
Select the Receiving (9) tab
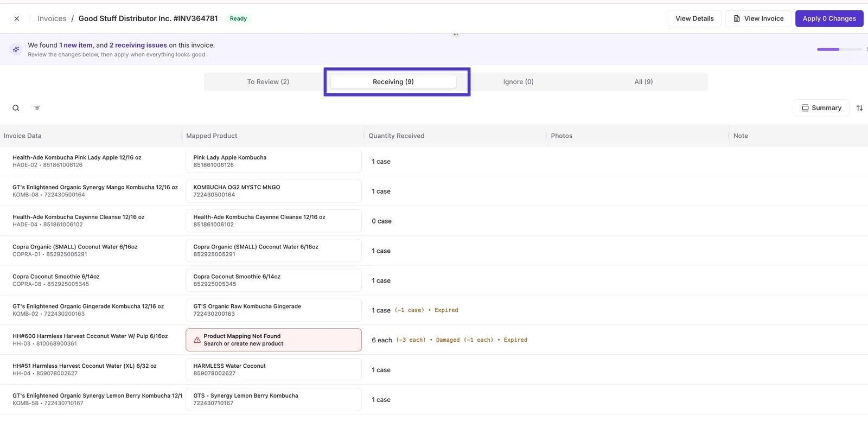pos(393,82)
